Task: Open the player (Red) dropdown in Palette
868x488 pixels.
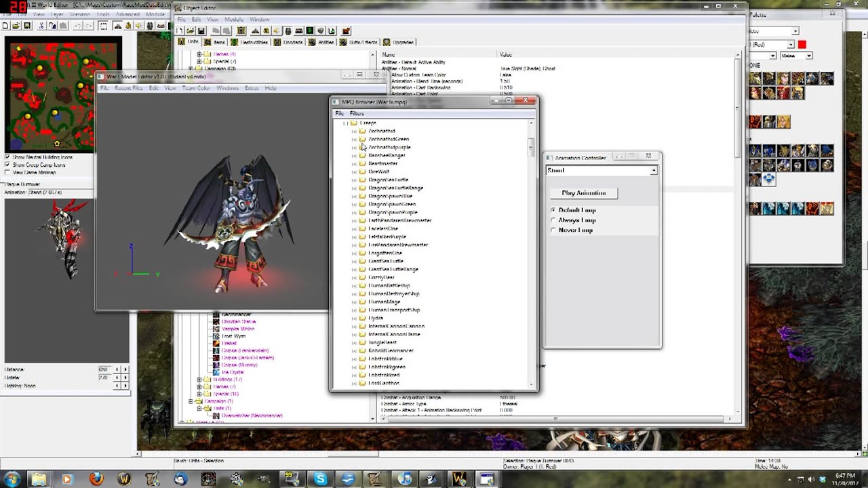Action: (791, 45)
